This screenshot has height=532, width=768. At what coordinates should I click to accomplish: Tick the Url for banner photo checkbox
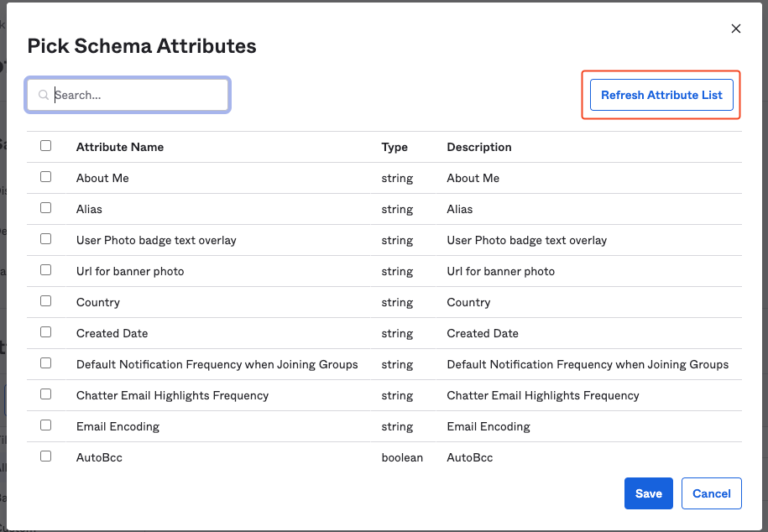click(x=45, y=270)
